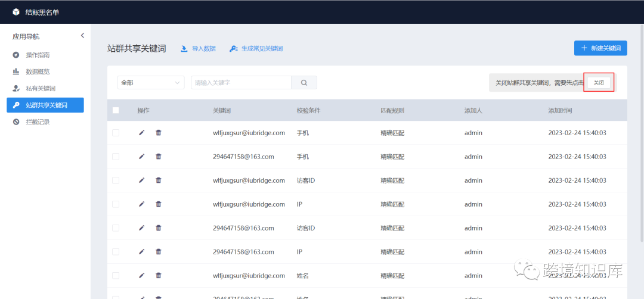Go to 数据概览 menu item
The image size is (644, 299).
[37, 71]
